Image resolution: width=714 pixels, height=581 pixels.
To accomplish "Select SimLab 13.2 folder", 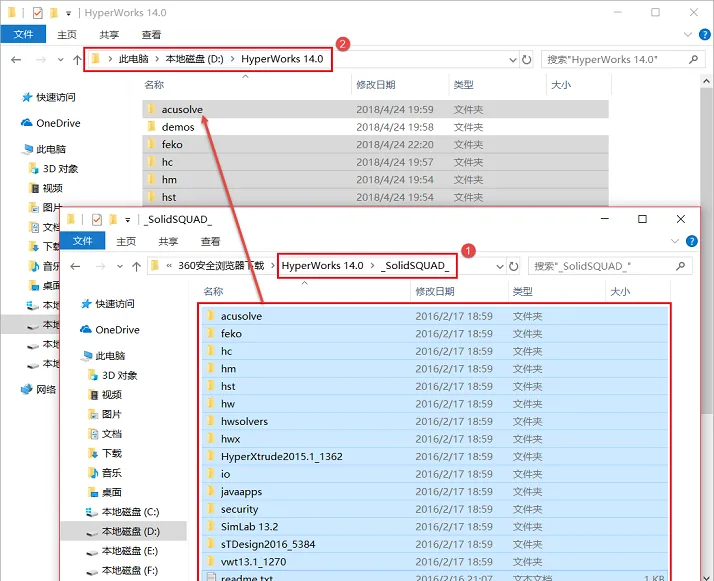I will pos(434,526).
